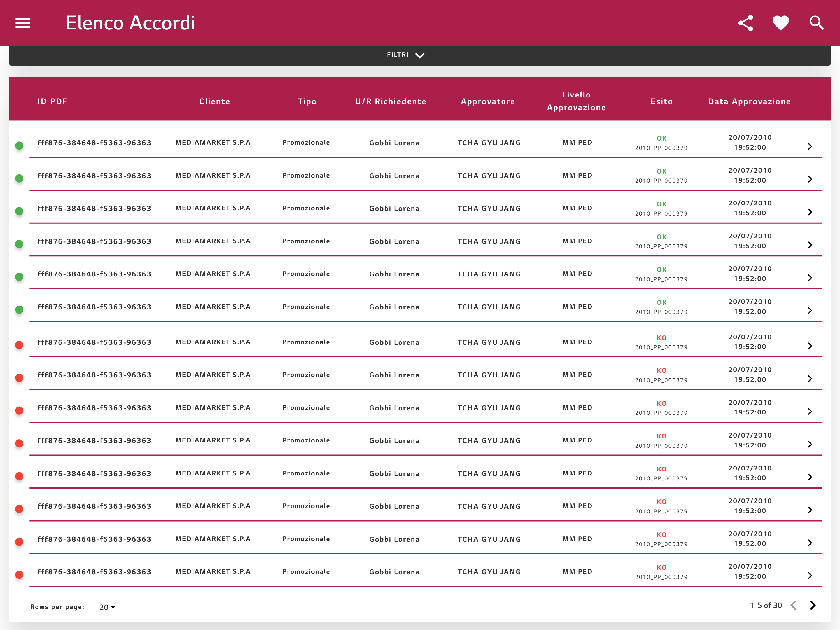Click the share icon in header
Viewport: 840px width, 630px height.
745,23
